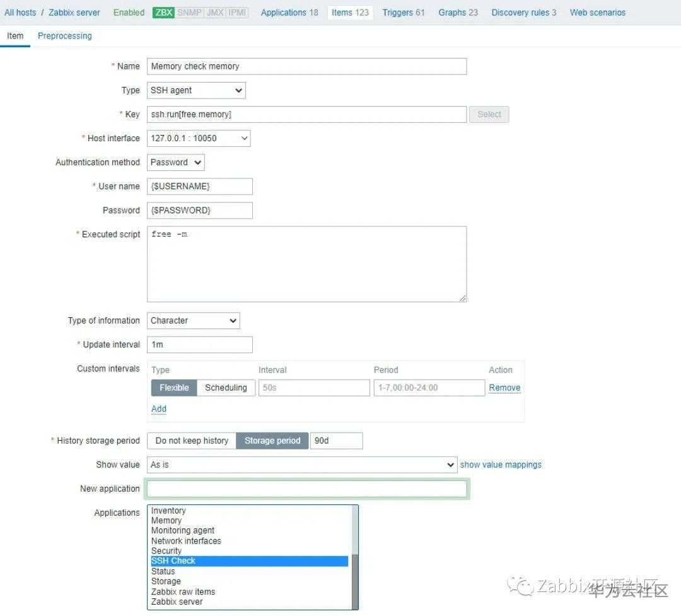Click the JMX availability badge
The height and width of the screenshot is (616, 681).
click(215, 13)
